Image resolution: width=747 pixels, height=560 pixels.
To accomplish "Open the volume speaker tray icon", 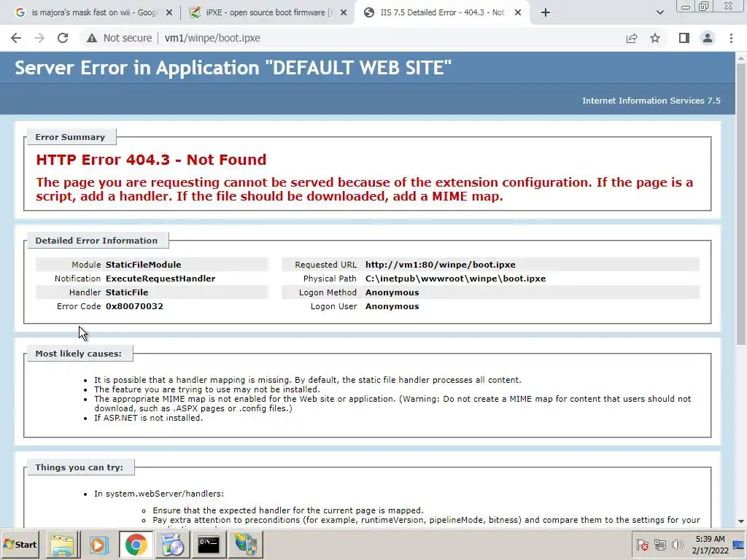I will pos(677,545).
